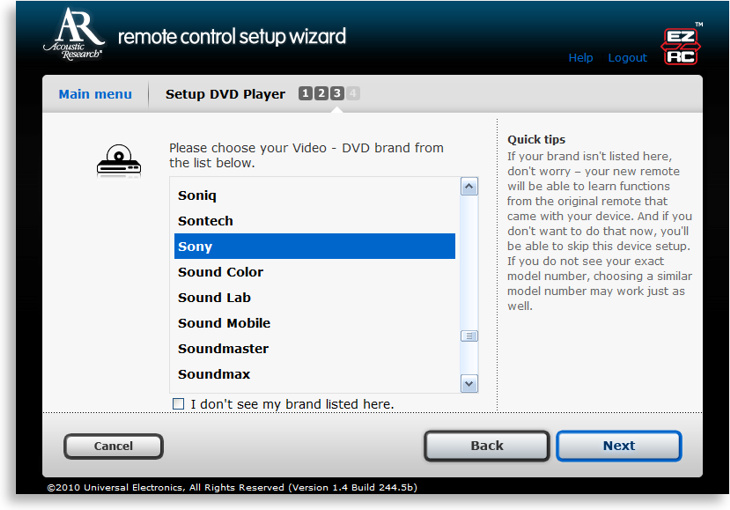Go to wizard step 1 indicator
The width and height of the screenshot is (730, 510).
(x=305, y=94)
